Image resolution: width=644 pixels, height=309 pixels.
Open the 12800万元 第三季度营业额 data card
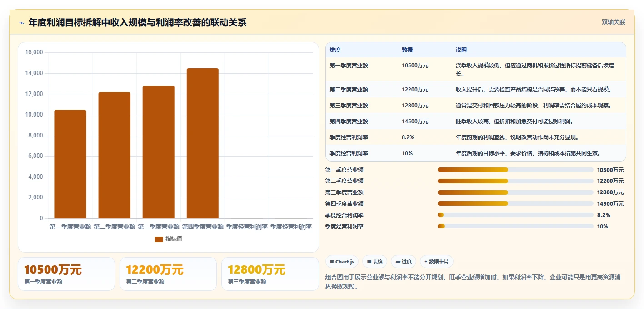(x=270, y=274)
